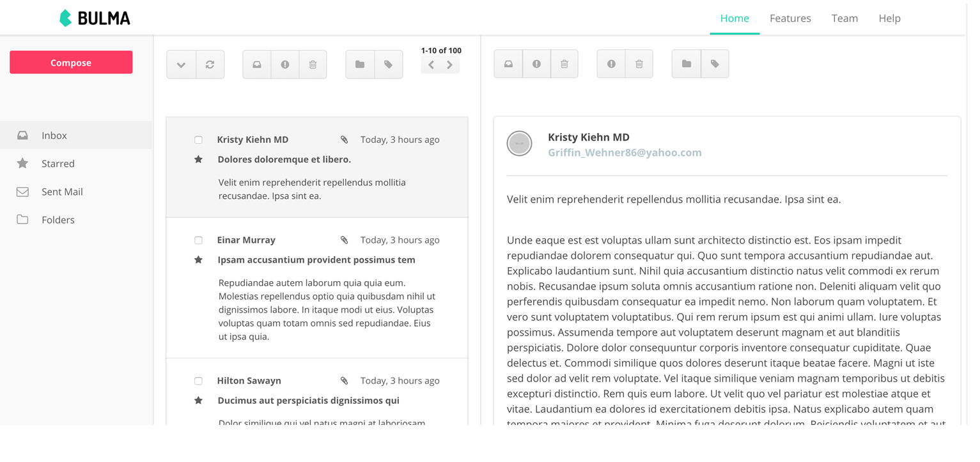Click the envelope icon beside Sent Mail
Viewport: 980px width, 462px height.
(x=22, y=192)
